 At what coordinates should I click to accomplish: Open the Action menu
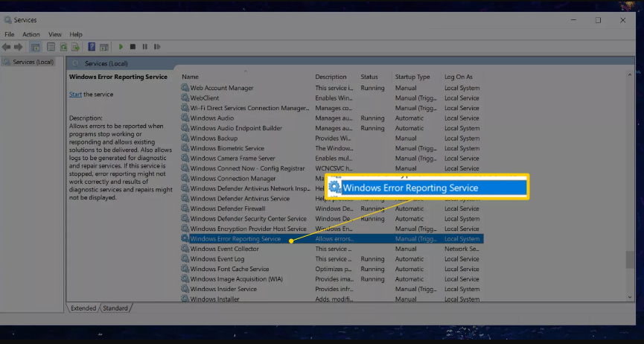point(31,34)
